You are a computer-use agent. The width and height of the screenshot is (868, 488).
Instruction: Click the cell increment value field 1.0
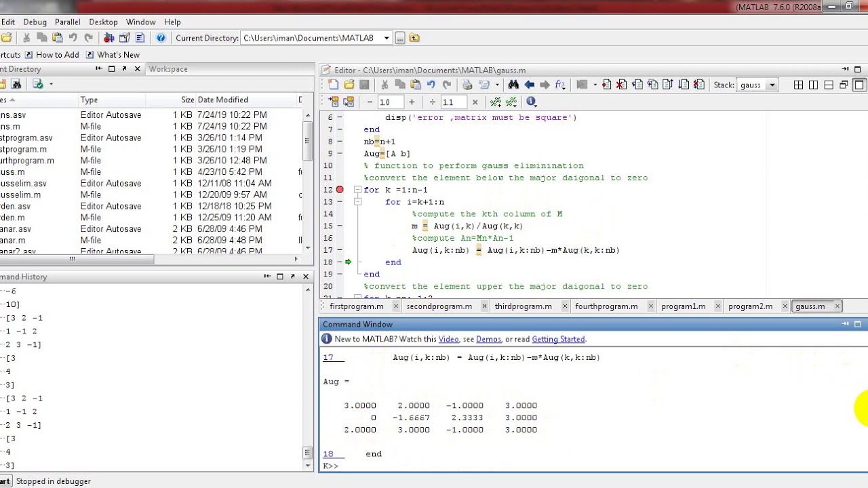tap(391, 102)
